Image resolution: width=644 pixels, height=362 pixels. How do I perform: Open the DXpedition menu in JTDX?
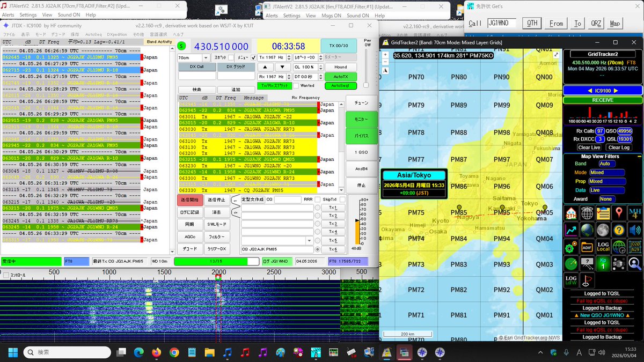click(x=118, y=34)
